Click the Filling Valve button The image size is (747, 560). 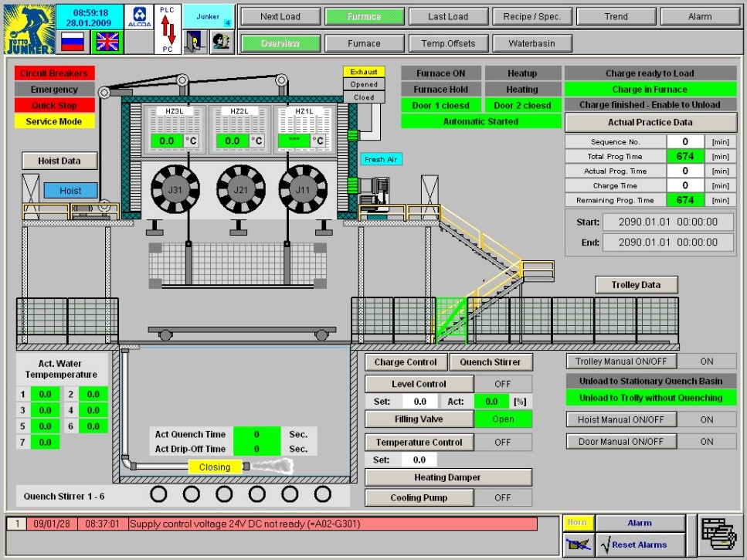pos(419,419)
